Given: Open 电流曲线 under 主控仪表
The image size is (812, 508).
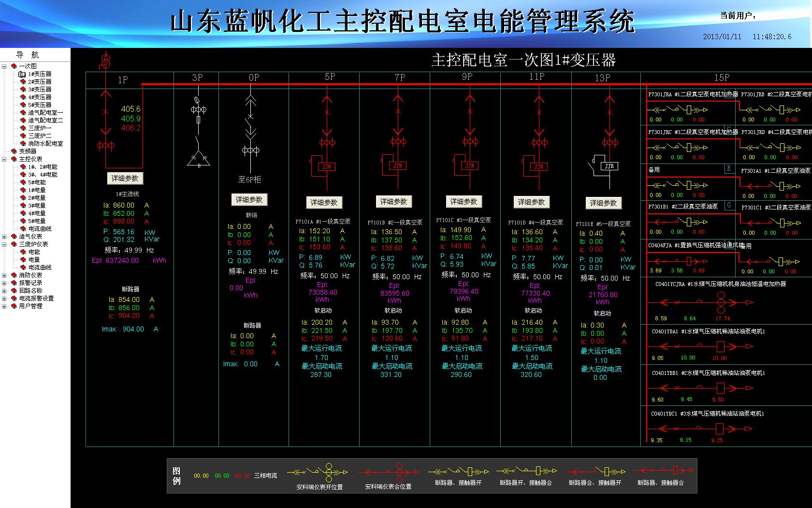Looking at the screenshot, I should pos(40,229).
